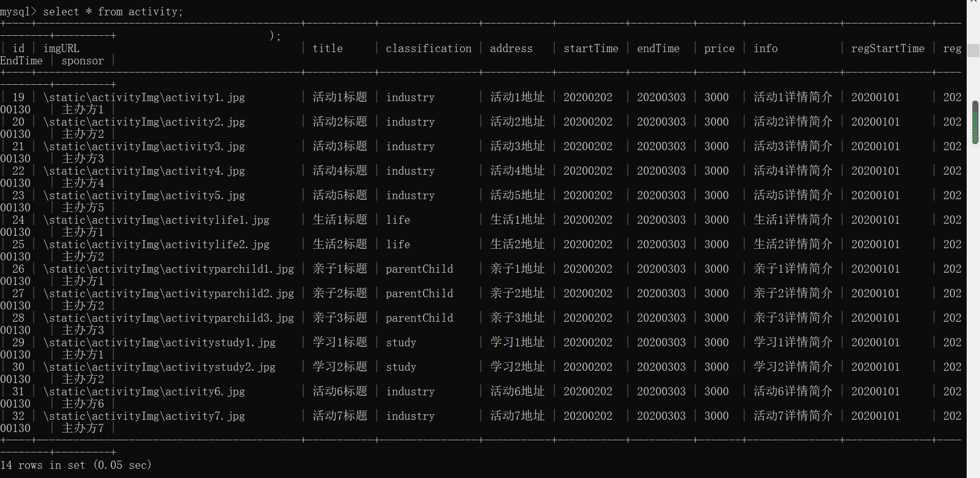Screen dimensions: 980x478
Task: Click the "endTime" column header
Action: (658, 48)
